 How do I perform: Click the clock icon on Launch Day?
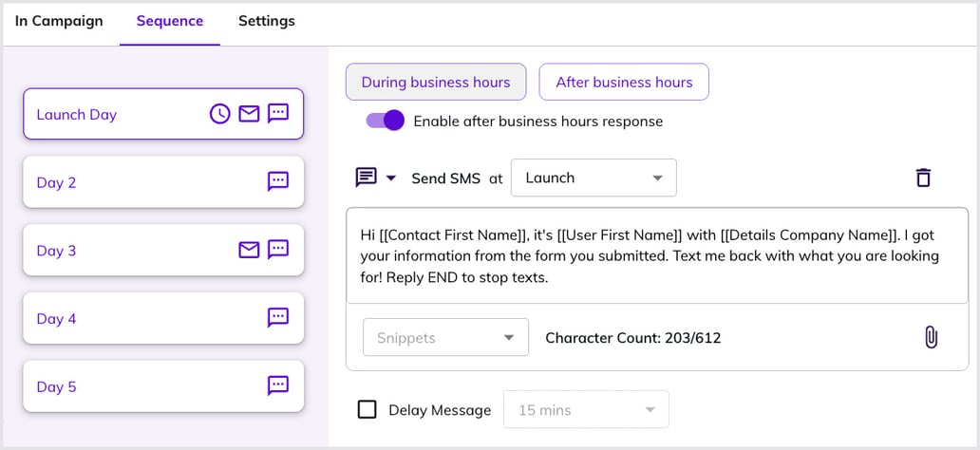pyautogui.click(x=219, y=114)
